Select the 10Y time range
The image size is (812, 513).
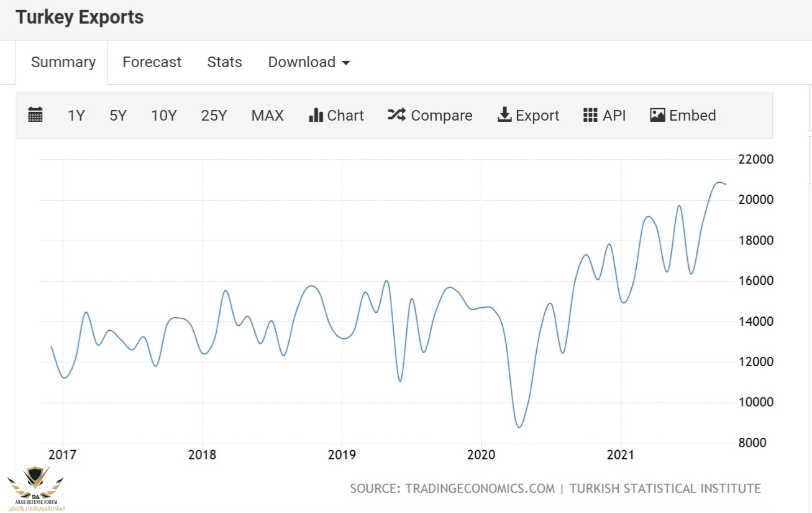click(x=163, y=116)
